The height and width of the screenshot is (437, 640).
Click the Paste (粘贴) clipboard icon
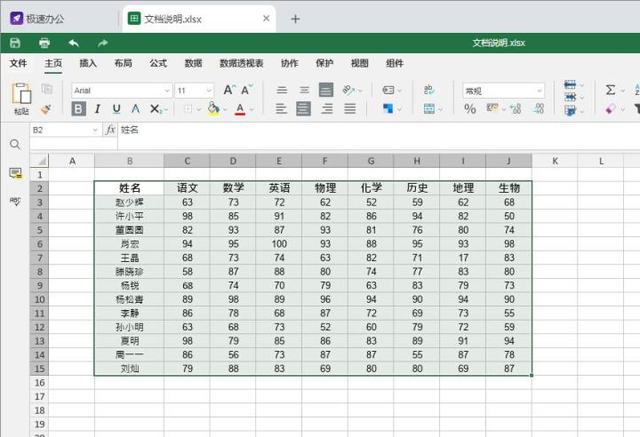coord(21,94)
